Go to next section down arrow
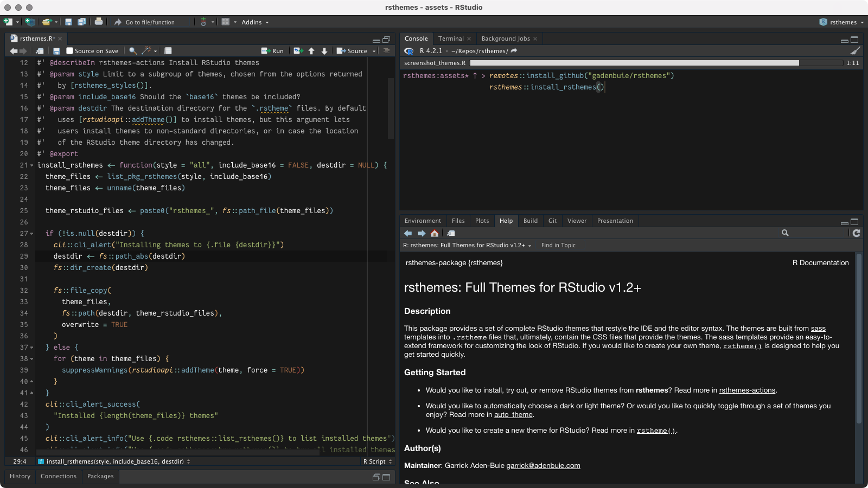 (x=324, y=51)
